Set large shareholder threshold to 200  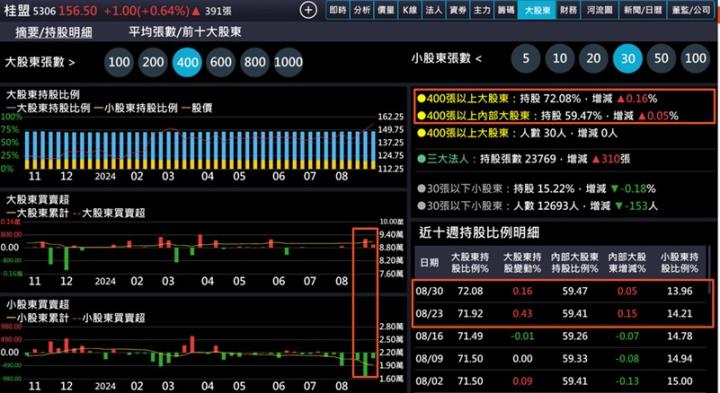153,62
